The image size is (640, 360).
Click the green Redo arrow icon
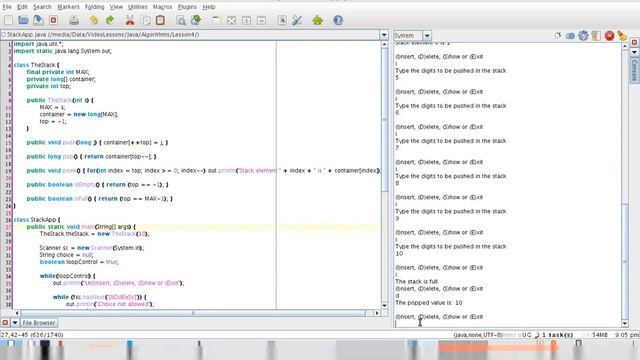(x=109, y=20)
